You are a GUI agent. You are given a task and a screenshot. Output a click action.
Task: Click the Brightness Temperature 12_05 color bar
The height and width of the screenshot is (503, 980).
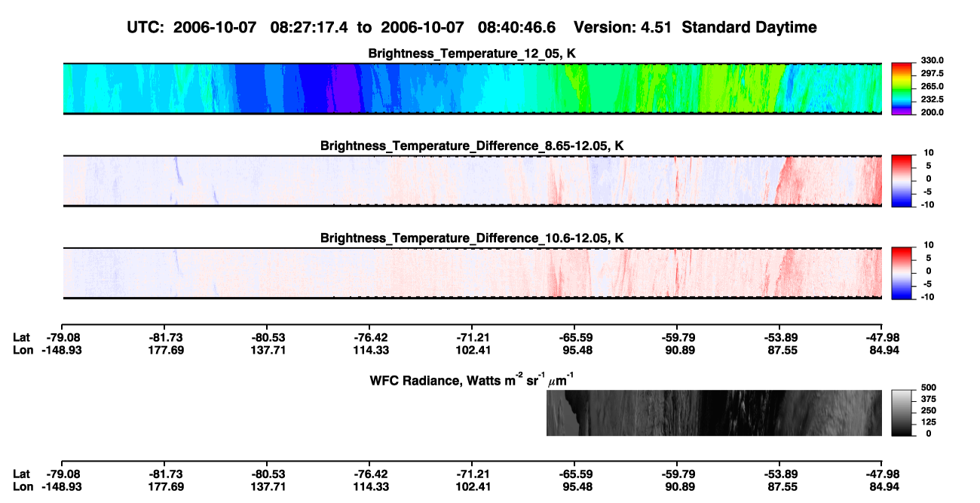click(x=902, y=88)
